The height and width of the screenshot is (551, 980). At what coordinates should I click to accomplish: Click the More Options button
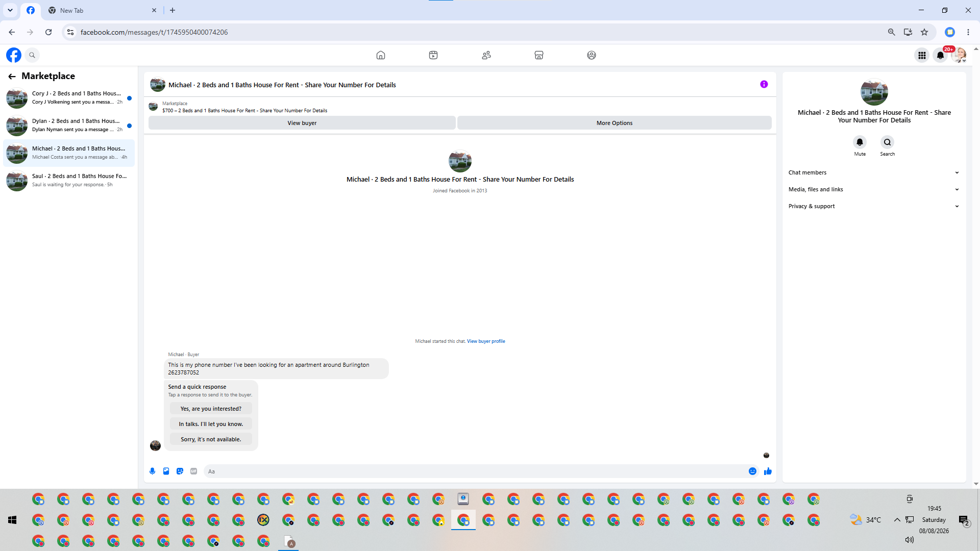pos(615,123)
